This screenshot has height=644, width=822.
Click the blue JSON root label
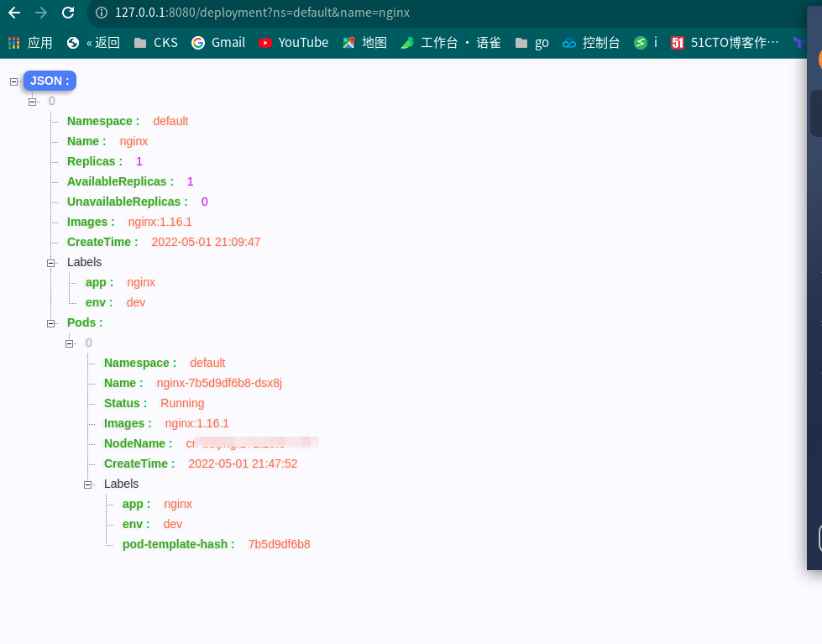pos(50,81)
